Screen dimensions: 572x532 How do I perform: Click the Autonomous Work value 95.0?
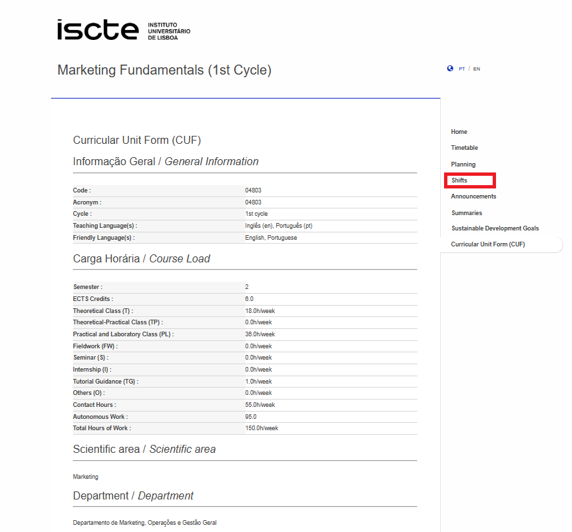(251, 417)
